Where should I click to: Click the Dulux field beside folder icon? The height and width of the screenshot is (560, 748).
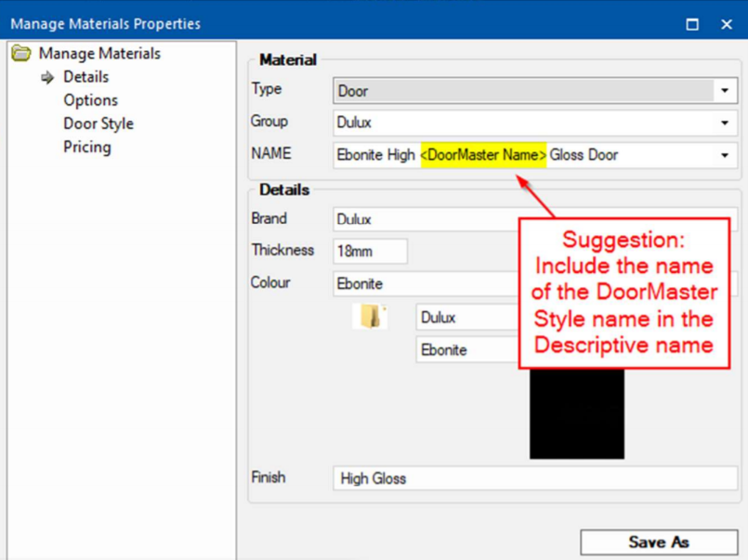pos(467,317)
